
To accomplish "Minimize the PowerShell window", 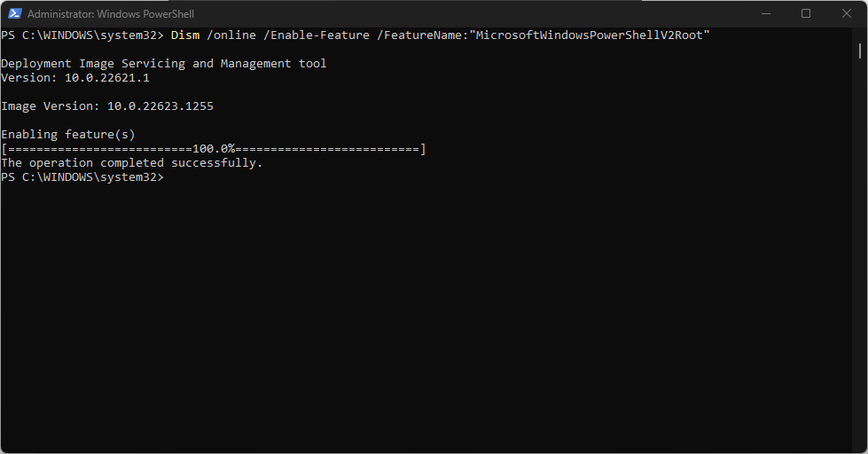I will tap(766, 13).
